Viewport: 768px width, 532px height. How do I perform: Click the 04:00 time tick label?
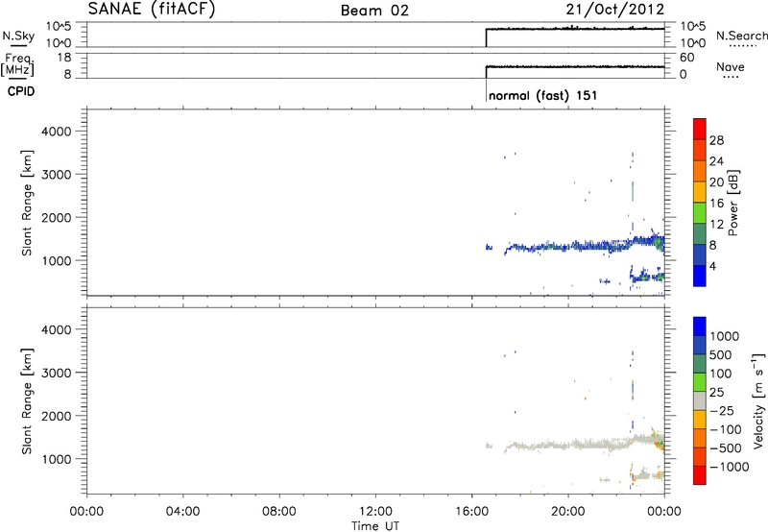pyautogui.click(x=182, y=512)
